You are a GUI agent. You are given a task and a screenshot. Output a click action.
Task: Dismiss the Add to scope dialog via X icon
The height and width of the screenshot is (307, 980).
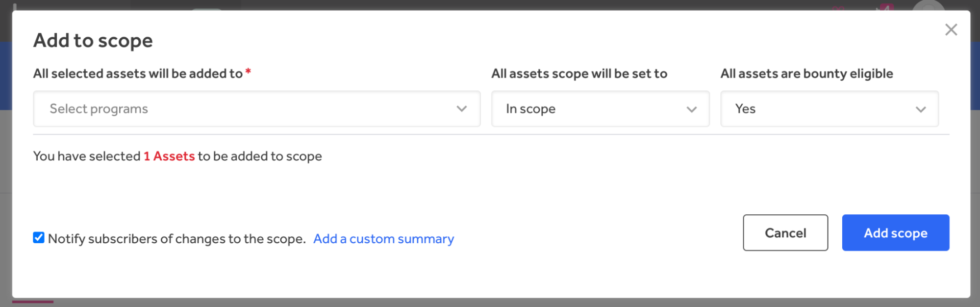(x=951, y=29)
